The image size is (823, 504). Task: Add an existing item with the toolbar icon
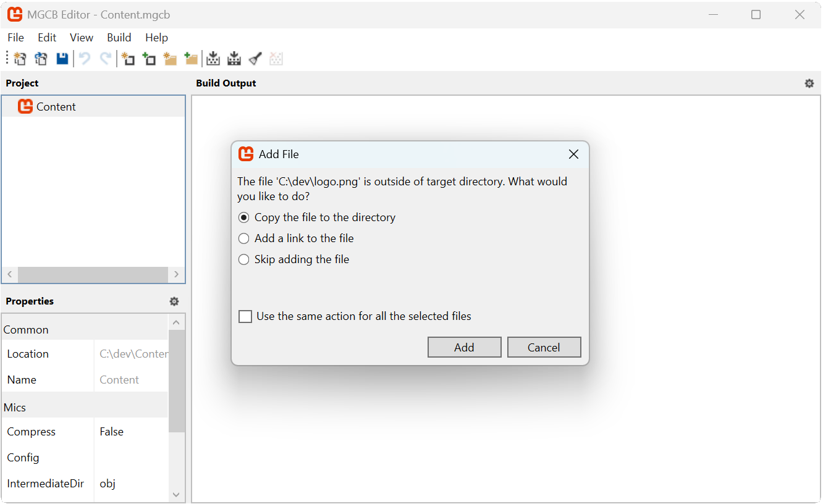(x=149, y=58)
